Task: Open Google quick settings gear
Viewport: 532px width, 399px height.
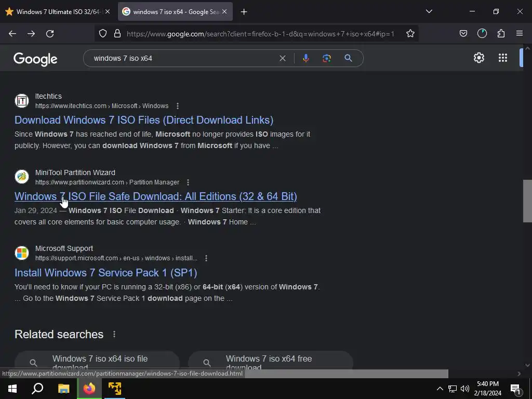Action: pyautogui.click(x=478, y=58)
